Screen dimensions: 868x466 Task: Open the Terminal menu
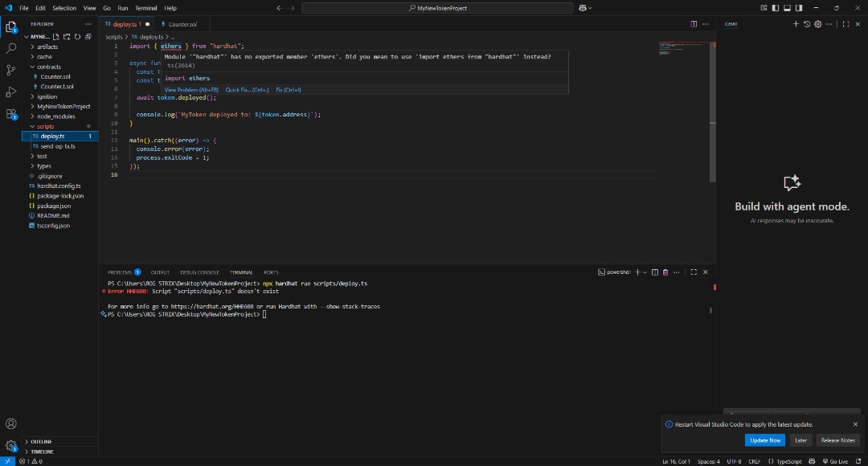click(x=145, y=8)
